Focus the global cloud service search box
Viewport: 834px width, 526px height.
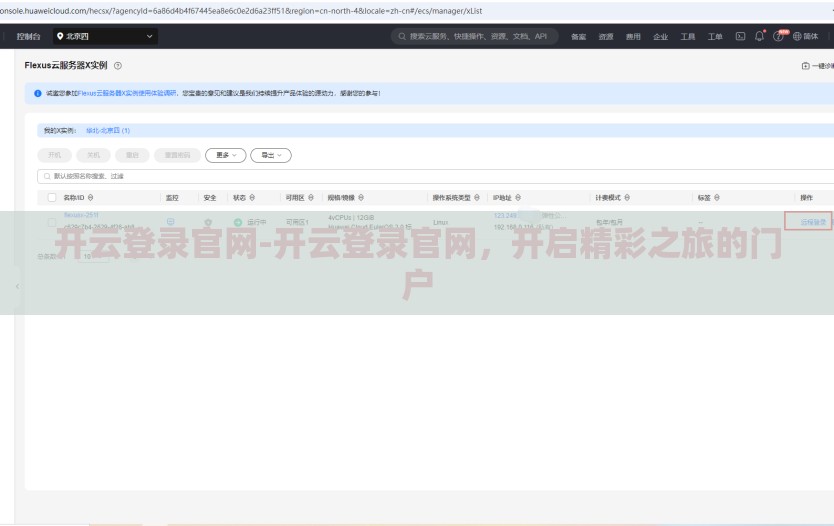click(475, 36)
